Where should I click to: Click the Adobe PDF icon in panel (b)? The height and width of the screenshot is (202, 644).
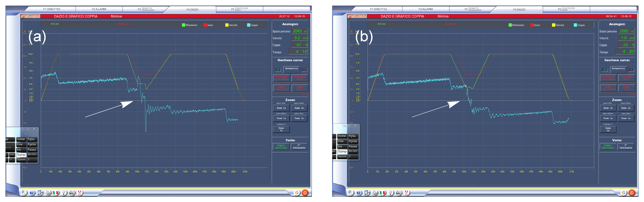pos(406,192)
